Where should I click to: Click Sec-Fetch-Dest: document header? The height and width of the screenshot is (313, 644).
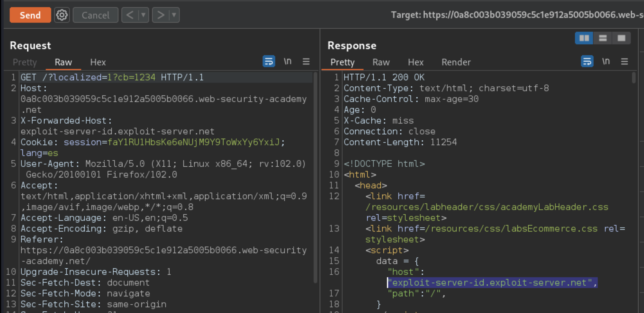coord(85,282)
